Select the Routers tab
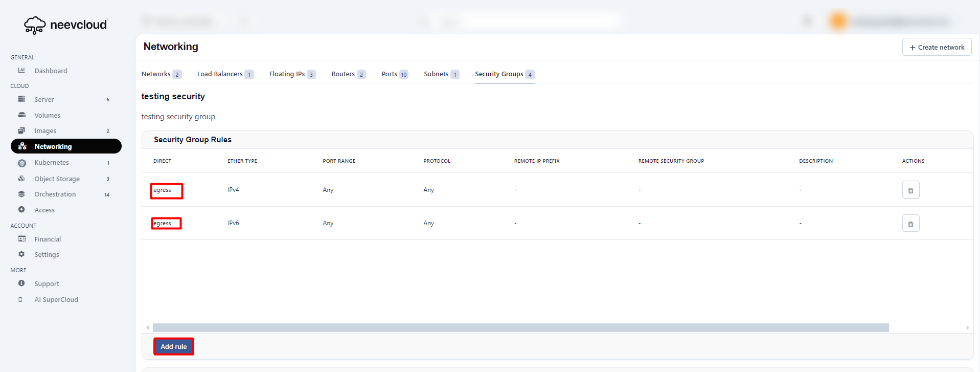The height and width of the screenshot is (372, 980). 343,74
